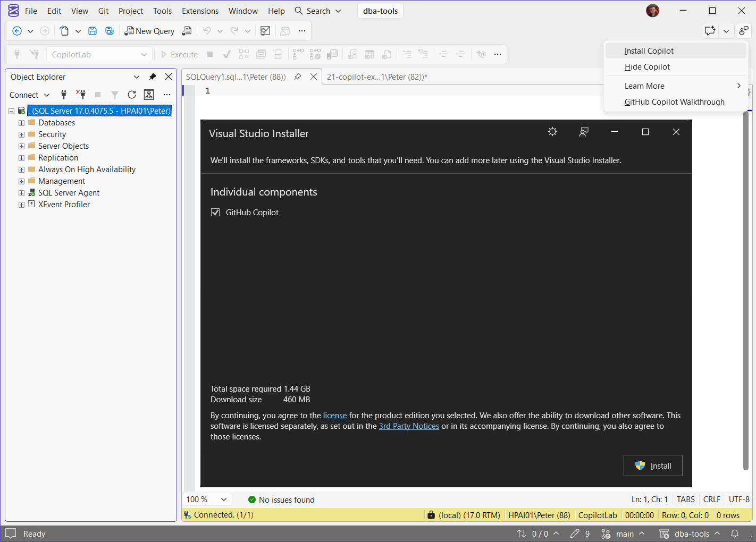The image size is (756, 542).
Task: Open the CopilotLab database dropdown
Action: point(99,54)
